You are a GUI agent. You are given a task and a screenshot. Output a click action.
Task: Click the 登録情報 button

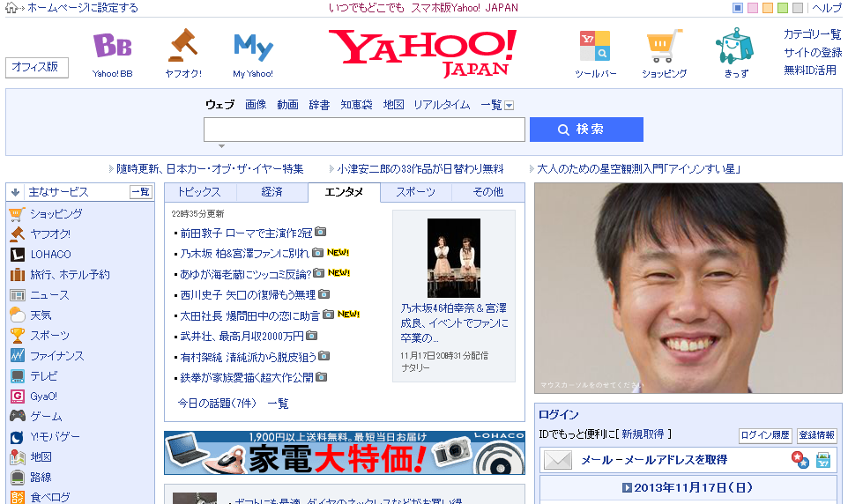(816, 435)
